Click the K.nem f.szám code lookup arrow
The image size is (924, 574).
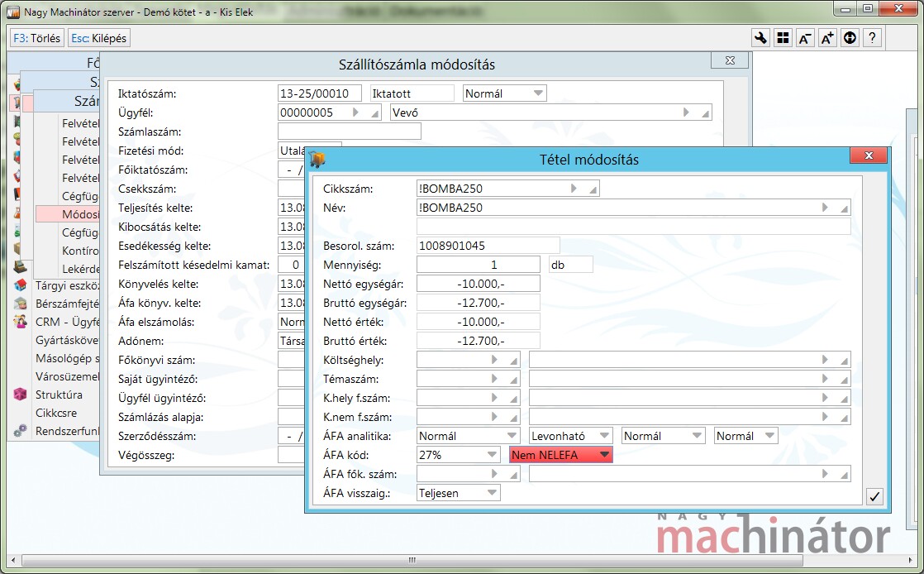point(494,417)
